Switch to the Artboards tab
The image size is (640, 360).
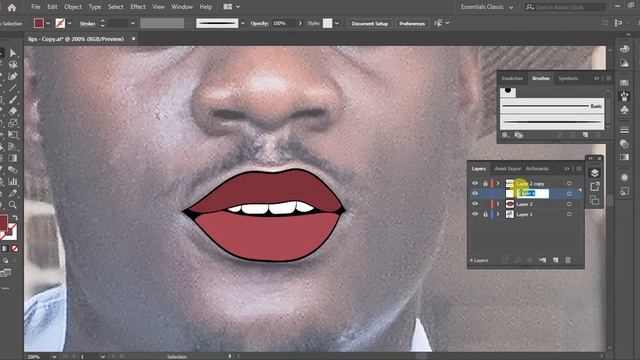pyautogui.click(x=537, y=169)
